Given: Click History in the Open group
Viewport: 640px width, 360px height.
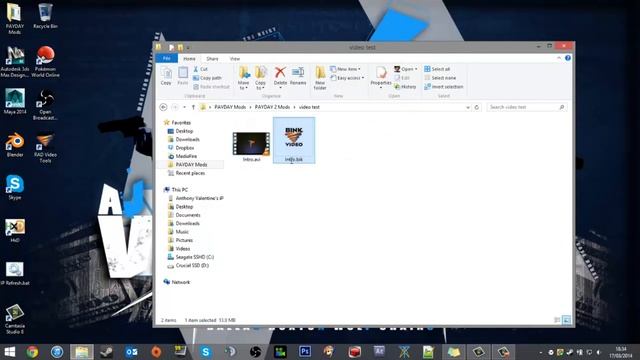Looking at the screenshot, I should pyautogui.click(x=405, y=87).
